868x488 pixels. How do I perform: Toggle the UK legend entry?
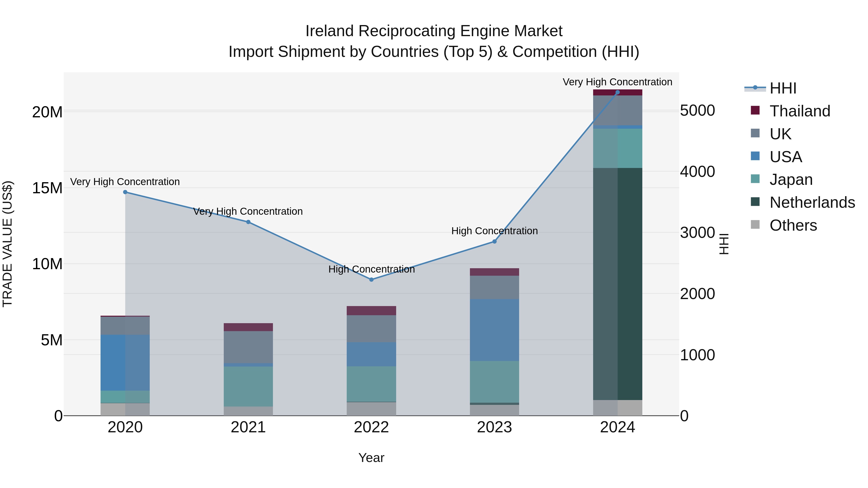(771, 134)
